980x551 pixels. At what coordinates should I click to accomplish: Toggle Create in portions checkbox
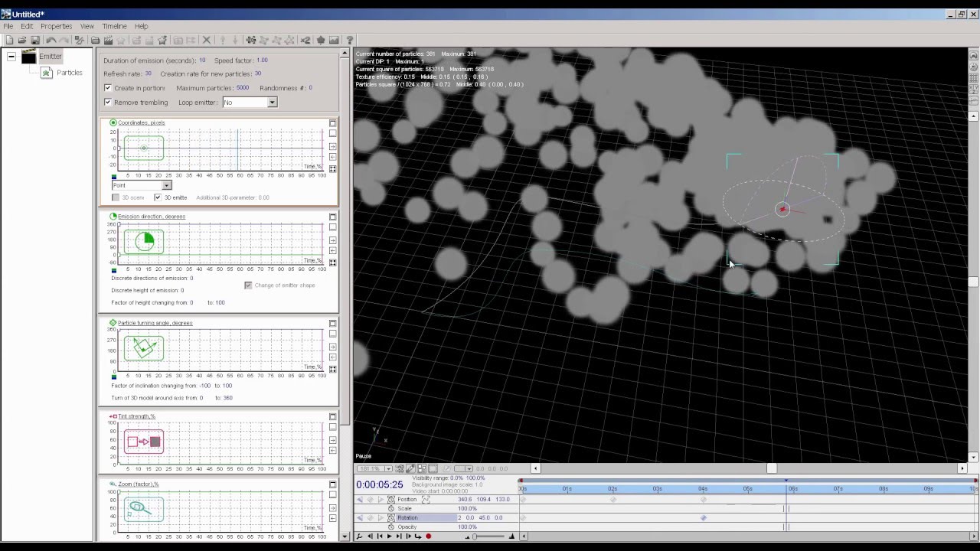click(108, 88)
